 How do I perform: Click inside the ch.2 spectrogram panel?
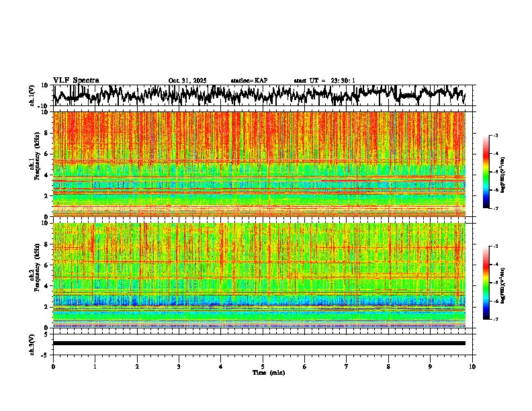[x=259, y=275]
